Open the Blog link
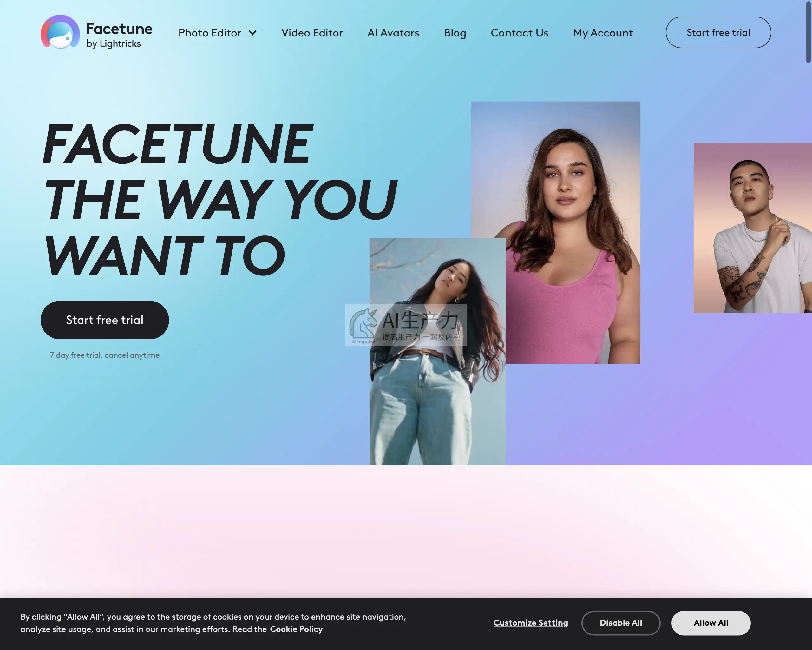The width and height of the screenshot is (812, 650). (x=455, y=33)
